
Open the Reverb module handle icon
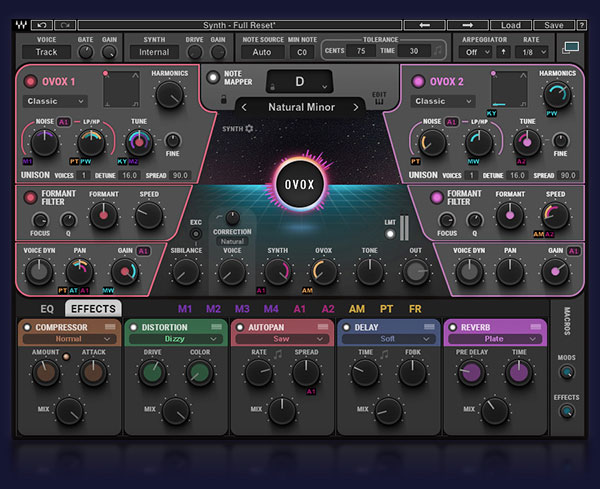click(536, 326)
